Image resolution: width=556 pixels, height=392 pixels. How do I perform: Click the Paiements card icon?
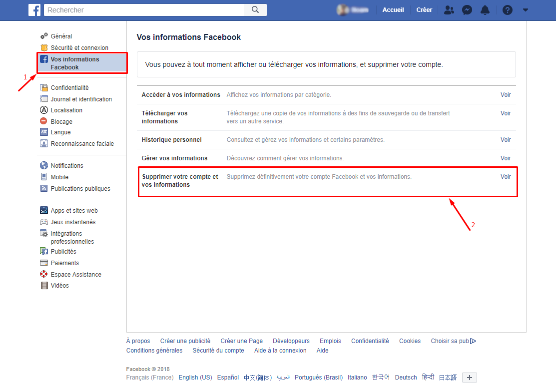pos(44,263)
